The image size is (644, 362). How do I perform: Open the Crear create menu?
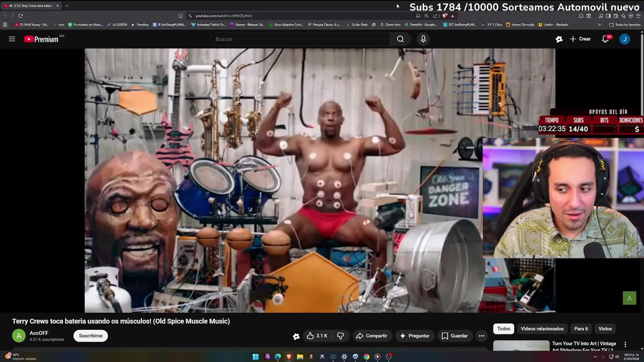point(580,39)
